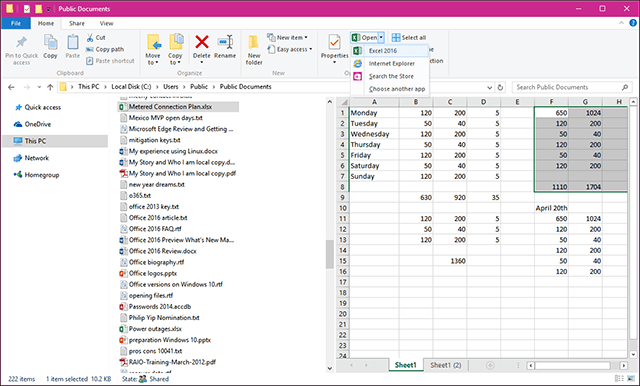The image size is (640, 386).
Task: Click the Forward navigation arrow
Action: click(27, 87)
